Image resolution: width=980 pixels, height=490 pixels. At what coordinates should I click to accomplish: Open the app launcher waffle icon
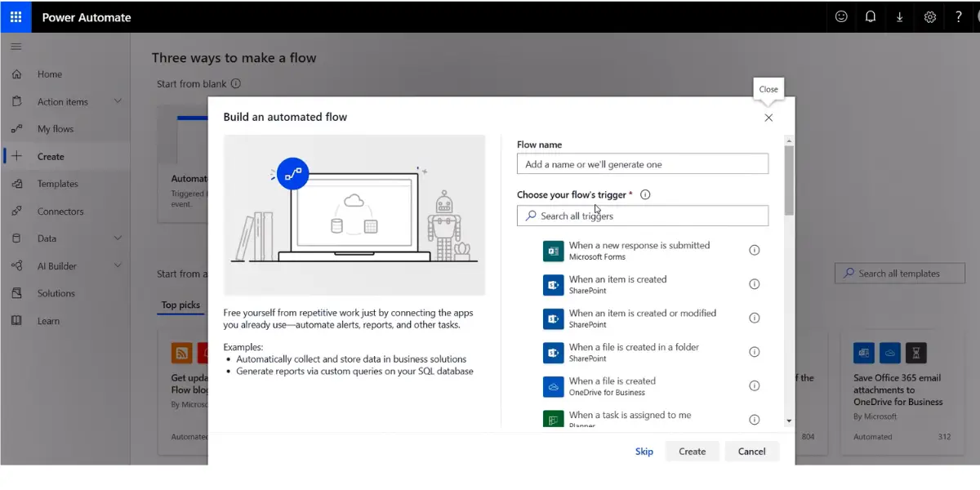[16, 17]
